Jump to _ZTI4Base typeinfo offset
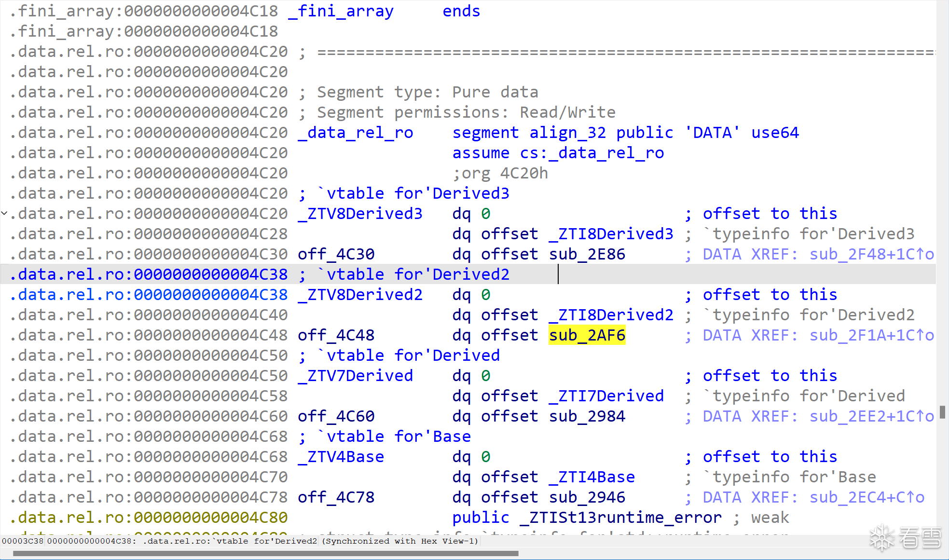Image resolution: width=949 pixels, height=560 pixels. (591, 477)
